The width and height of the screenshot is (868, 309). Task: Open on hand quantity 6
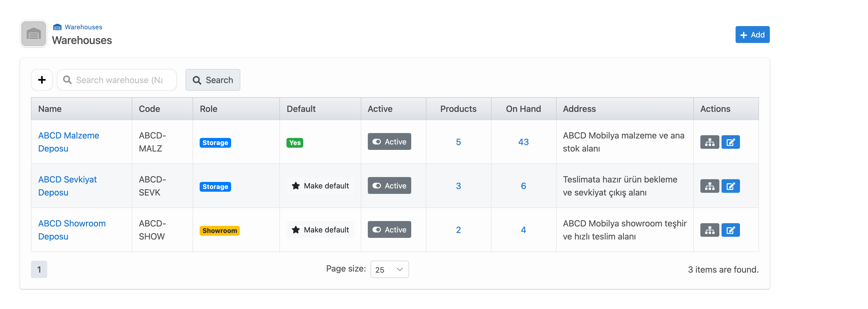(x=523, y=186)
